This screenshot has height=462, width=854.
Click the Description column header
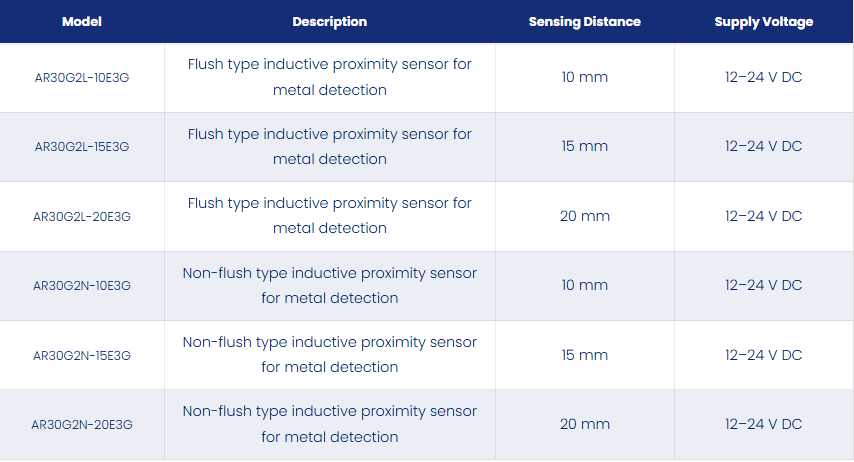pos(330,22)
